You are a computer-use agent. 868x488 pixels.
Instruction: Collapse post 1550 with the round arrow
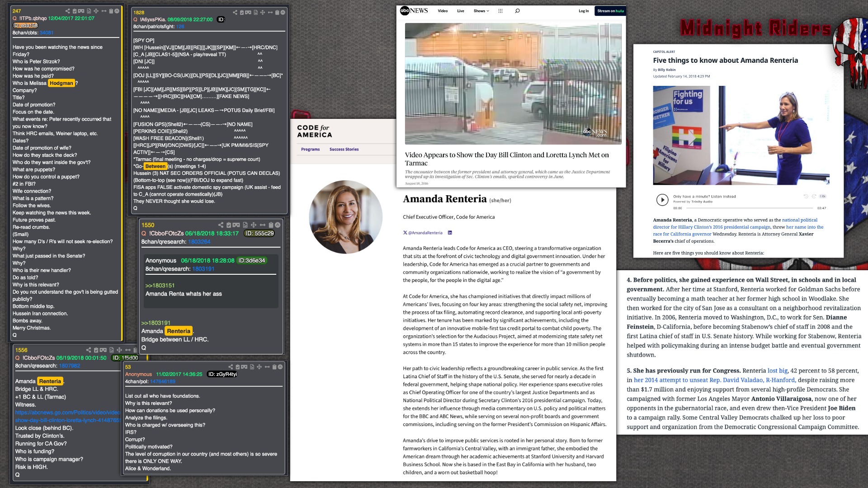click(278, 225)
